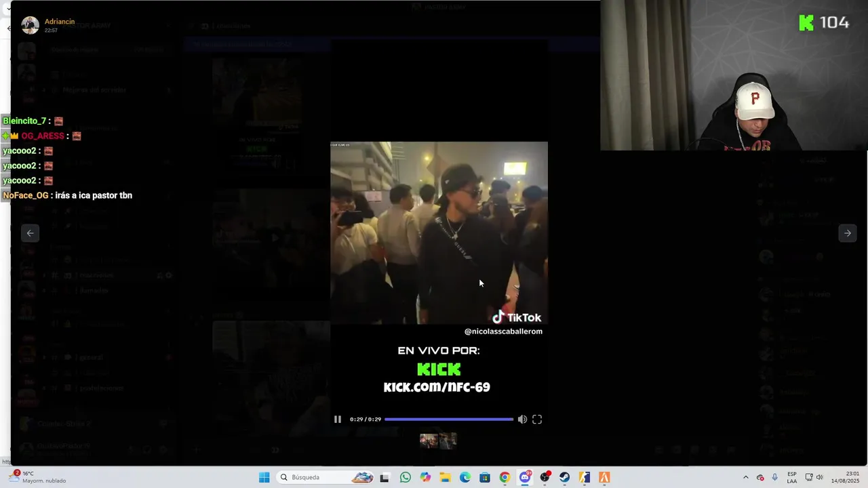Open the Windows Start menu

[264, 477]
